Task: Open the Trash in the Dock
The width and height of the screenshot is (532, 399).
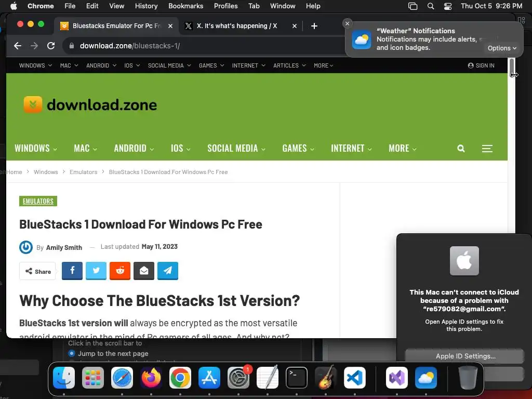Action: click(x=468, y=378)
